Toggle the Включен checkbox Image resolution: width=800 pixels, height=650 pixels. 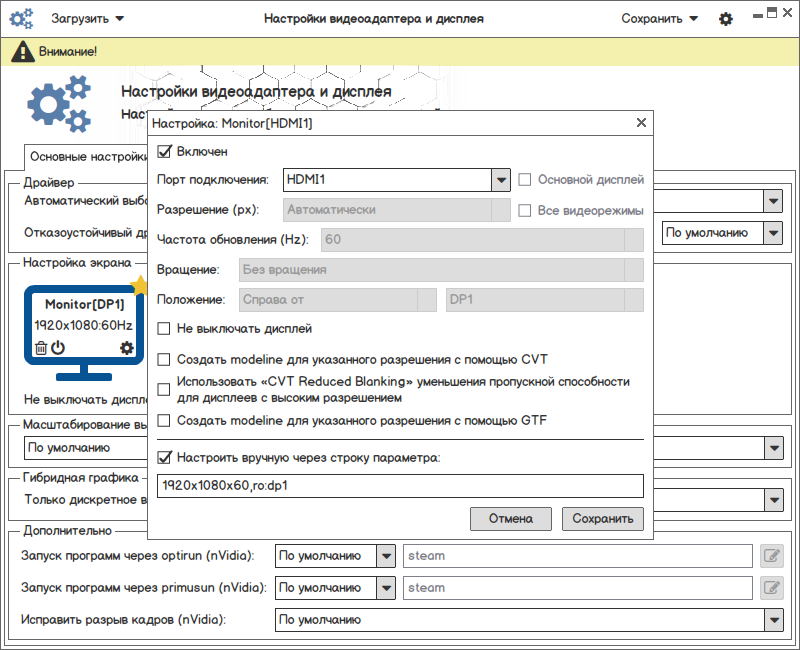coord(164,152)
